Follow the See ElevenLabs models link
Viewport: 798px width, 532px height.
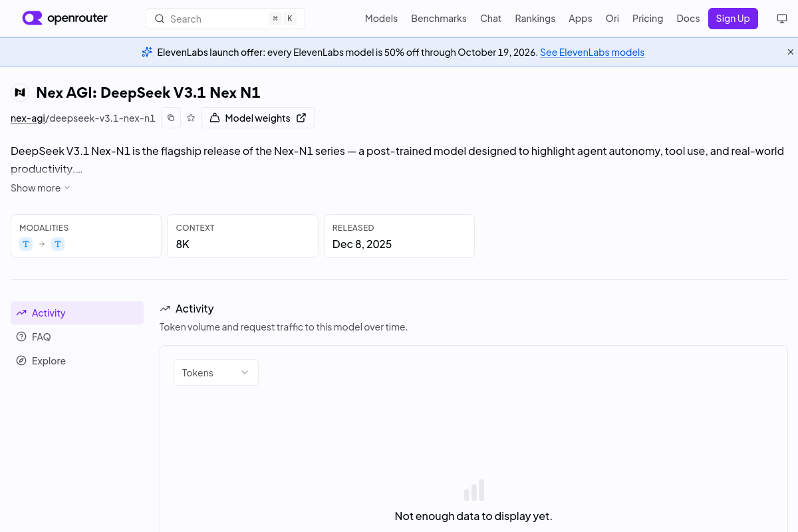click(592, 52)
